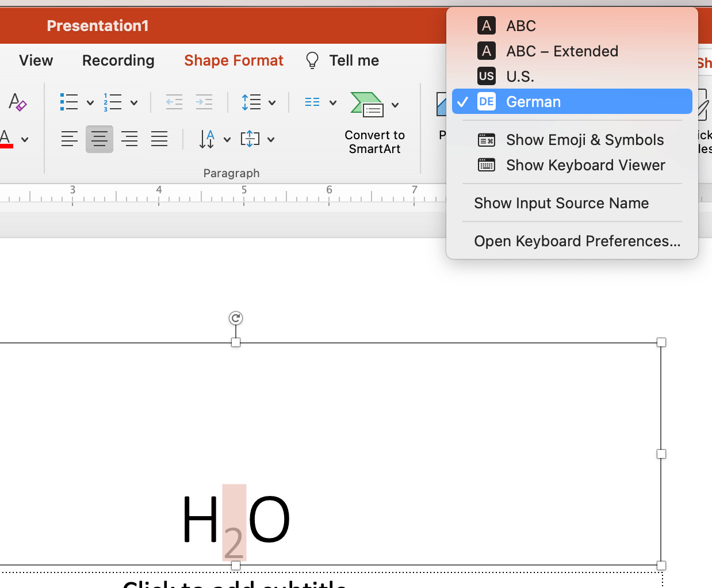
Task: Select ABC input source
Action: tap(572, 26)
